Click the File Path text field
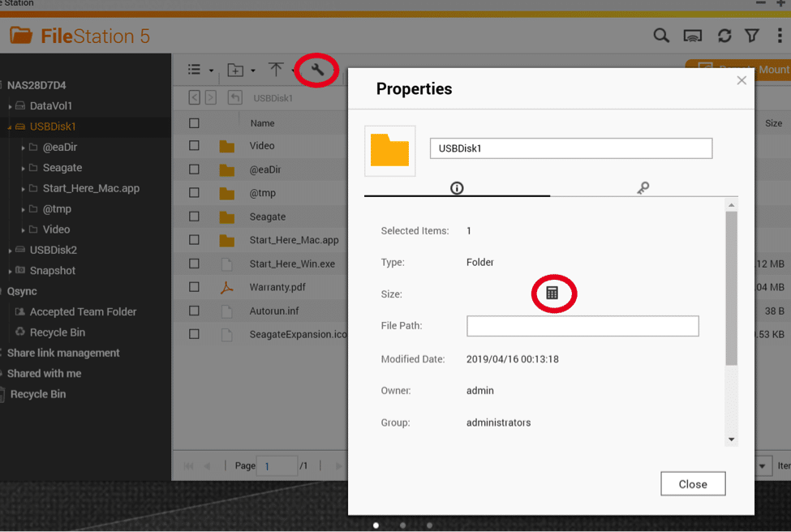The height and width of the screenshot is (532, 791). pos(583,326)
